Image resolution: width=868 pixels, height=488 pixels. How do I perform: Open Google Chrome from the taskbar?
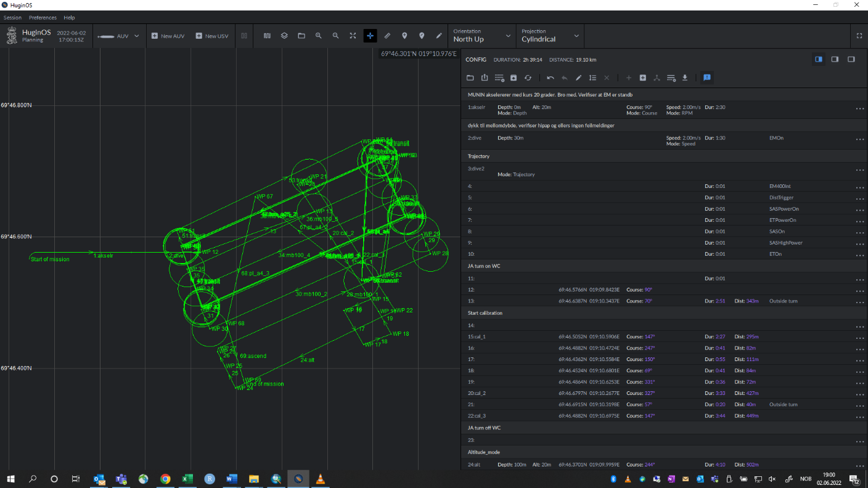click(x=165, y=479)
